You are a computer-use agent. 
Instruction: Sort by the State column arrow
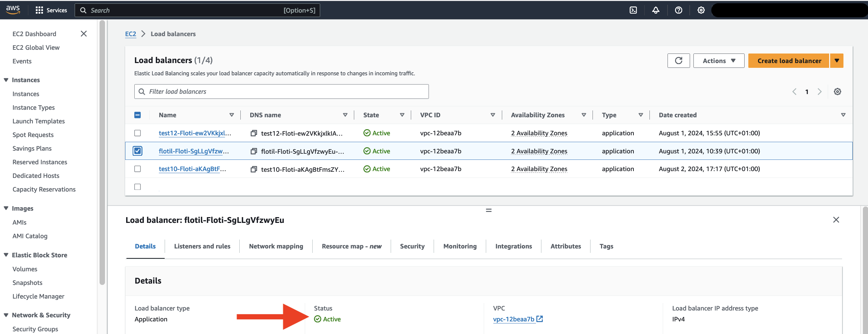pyautogui.click(x=402, y=115)
